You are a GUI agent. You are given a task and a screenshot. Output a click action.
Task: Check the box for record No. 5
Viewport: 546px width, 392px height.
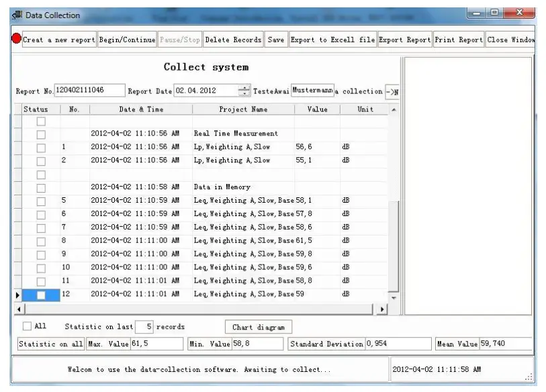coord(41,201)
